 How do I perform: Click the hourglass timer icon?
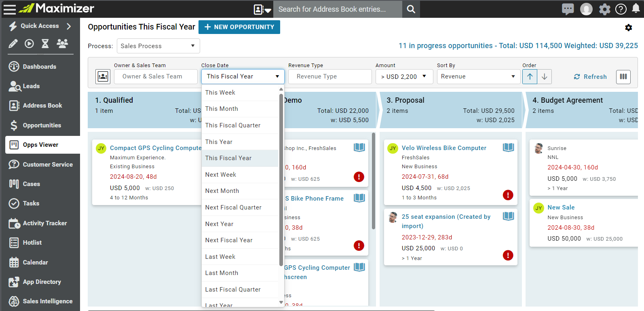tap(45, 44)
